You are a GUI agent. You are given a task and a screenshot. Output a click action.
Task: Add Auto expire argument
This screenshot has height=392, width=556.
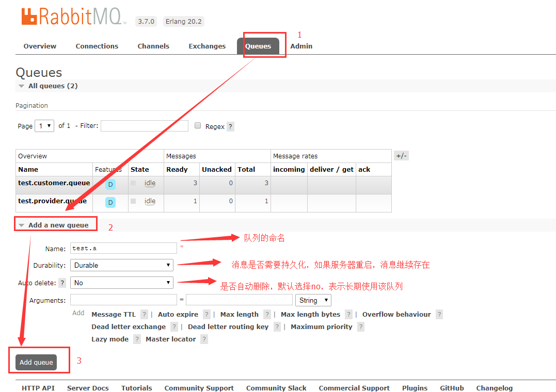[x=178, y=315]
